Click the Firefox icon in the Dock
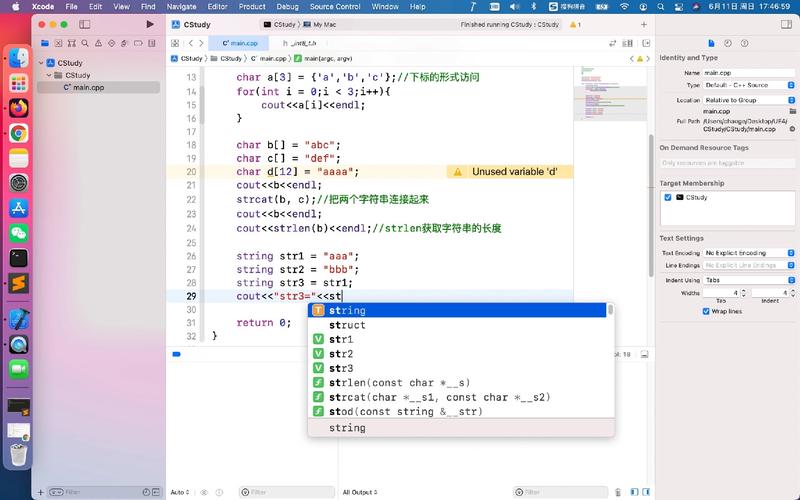Image resolution: width=800 pixels, height=500 pixels. [18, 108]
